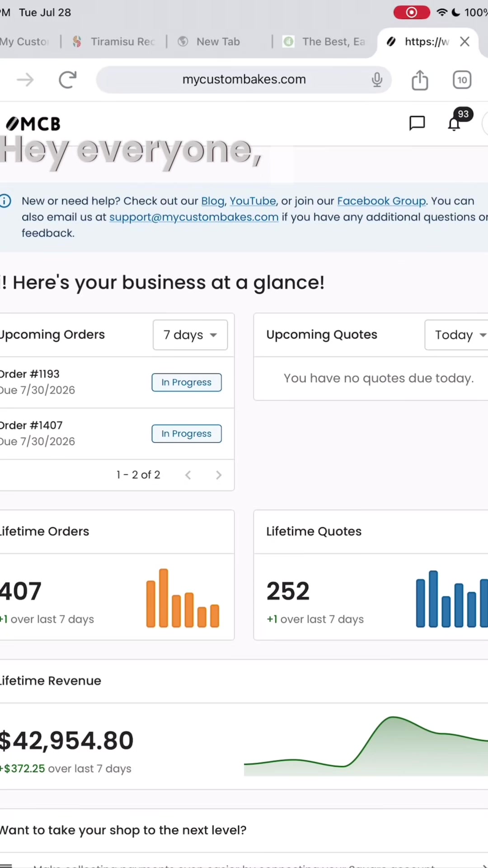The width and height of the screenshot is (488, 868).
Task: Click the blue Lifetime Quotes bar chart
Action: tap(452, 599)
